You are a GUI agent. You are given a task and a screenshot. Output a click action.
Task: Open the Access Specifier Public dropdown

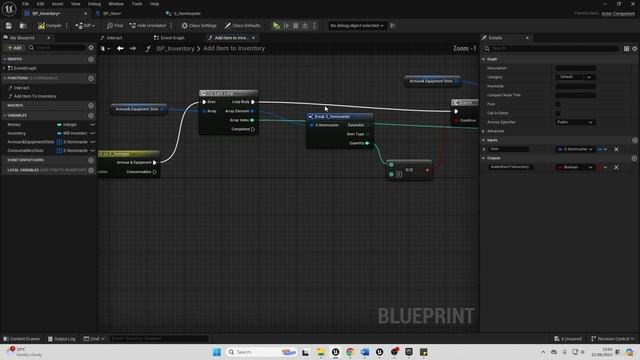tap(576, 122)
